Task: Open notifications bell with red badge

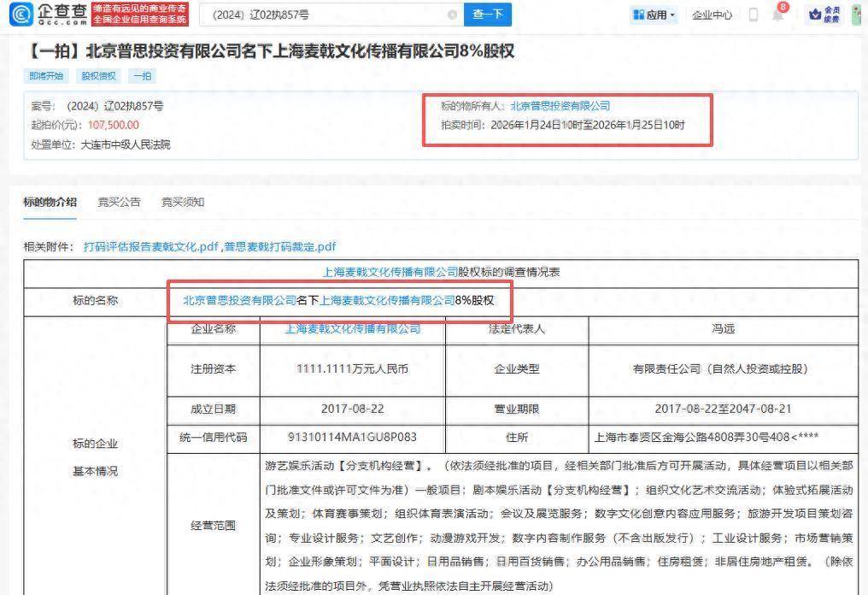Action: [778, 15]
